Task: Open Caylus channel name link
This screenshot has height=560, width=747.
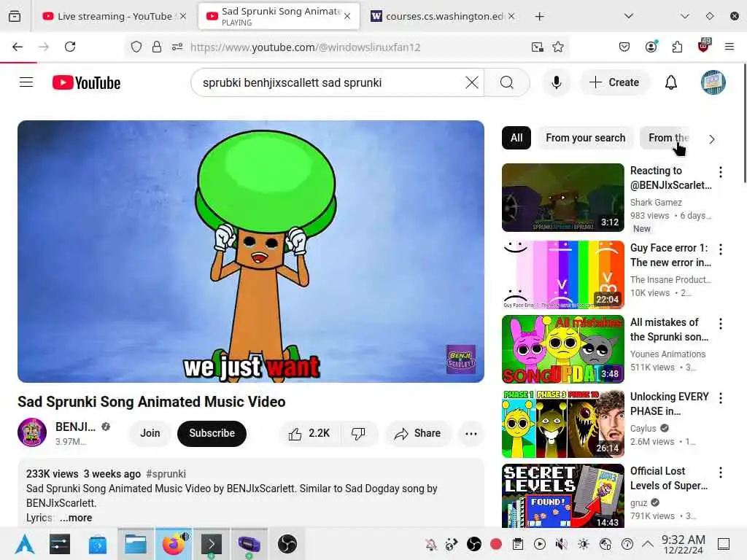Action: point(643,429)
